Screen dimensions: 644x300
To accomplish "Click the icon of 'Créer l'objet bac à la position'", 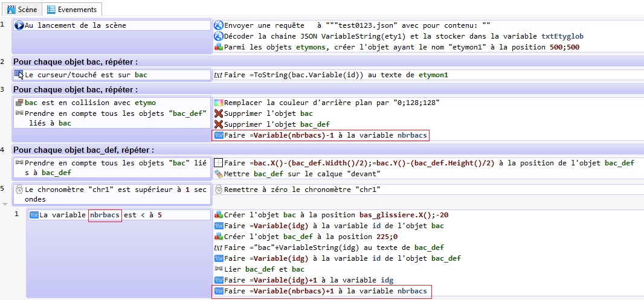I will (219, 215).
